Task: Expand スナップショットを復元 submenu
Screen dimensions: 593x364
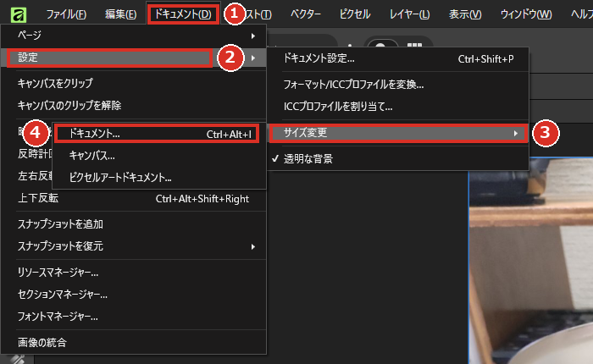Action: coord(134,246)
